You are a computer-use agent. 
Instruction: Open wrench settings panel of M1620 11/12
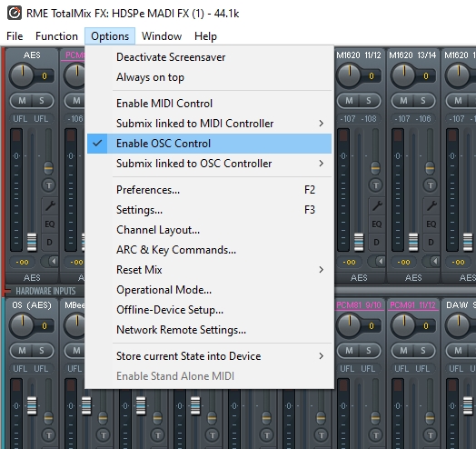[377, 206]
